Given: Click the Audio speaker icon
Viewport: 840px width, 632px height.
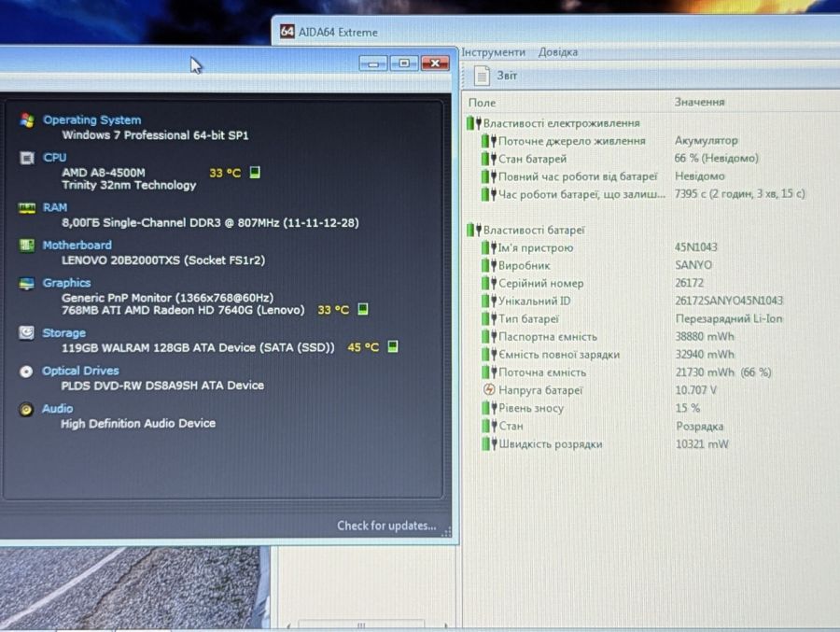Looking at the screenshot, I should [x=26, y=409].
